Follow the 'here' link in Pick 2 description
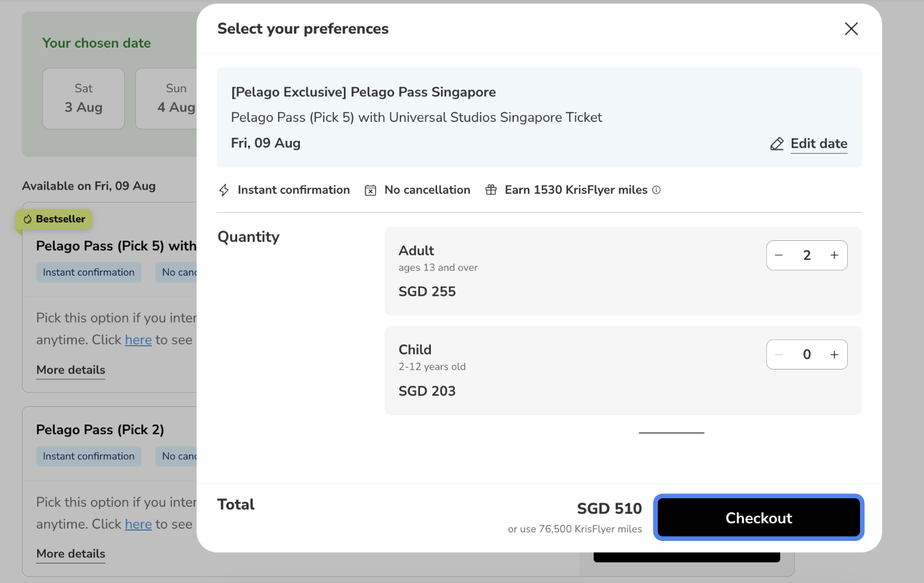924x583 pixels. [138, 524]
